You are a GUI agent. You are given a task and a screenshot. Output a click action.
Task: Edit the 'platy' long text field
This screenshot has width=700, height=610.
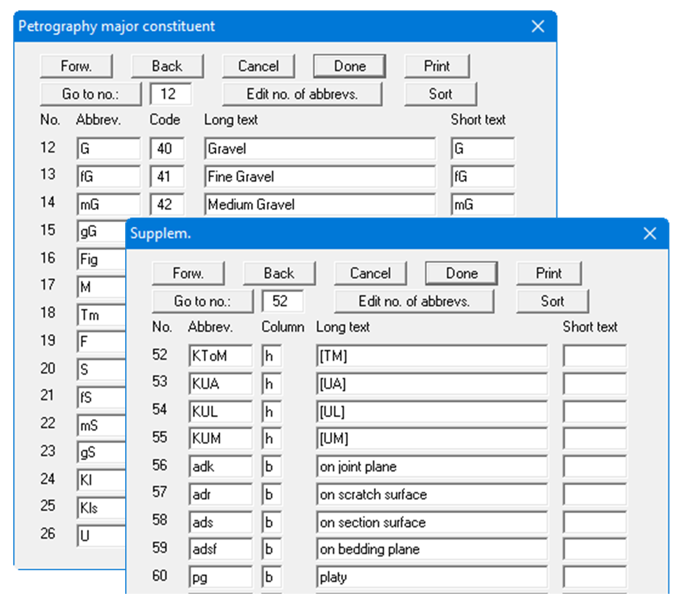(x=431, y=577)
